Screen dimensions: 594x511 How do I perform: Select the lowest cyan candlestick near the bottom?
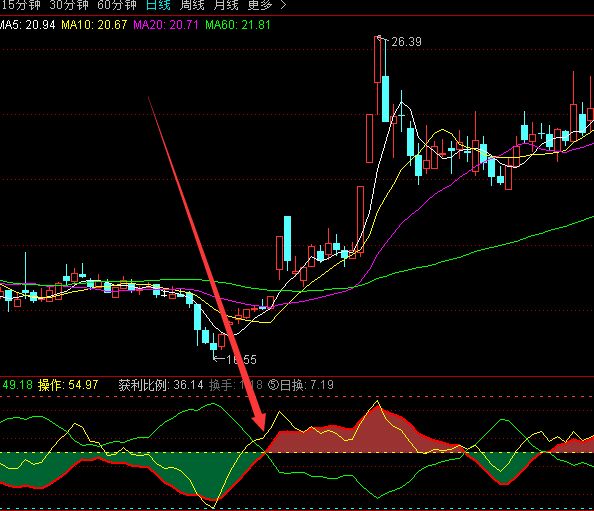[x=214, y=346]
